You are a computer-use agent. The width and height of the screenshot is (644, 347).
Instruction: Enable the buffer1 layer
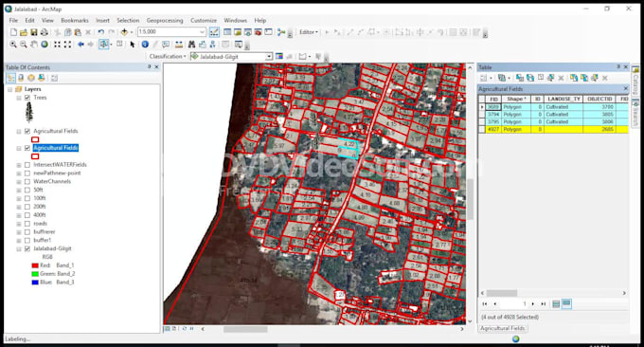coord(27,240)
